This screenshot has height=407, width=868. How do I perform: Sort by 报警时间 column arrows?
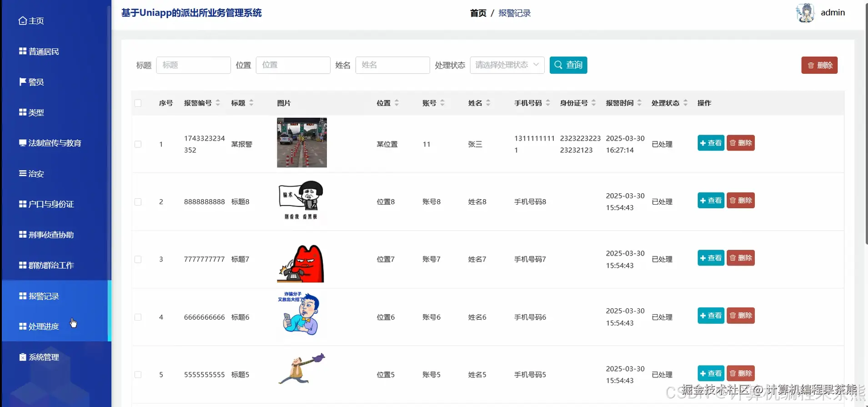point(639,103)
